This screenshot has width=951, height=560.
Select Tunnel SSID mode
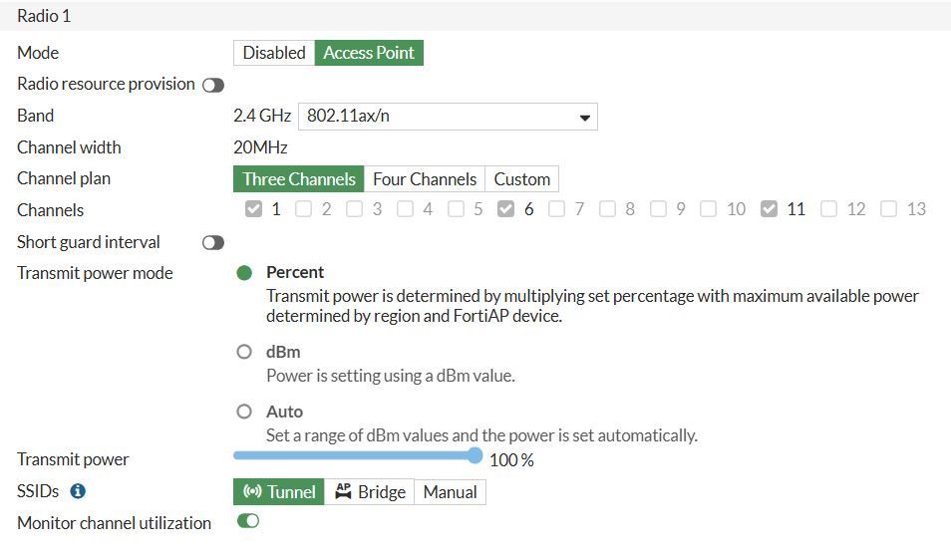(x=279, y=491)
